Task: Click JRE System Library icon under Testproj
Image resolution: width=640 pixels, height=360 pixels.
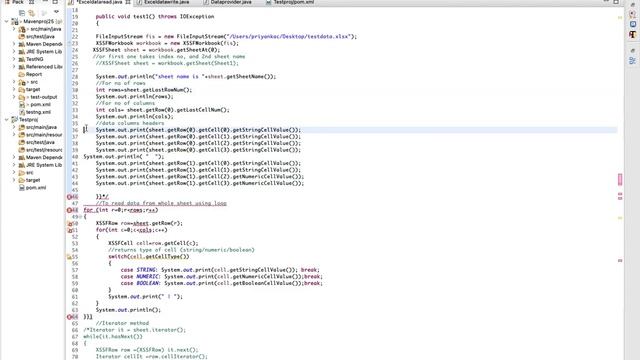Action: pyautogui.click(x=22, y=165)
